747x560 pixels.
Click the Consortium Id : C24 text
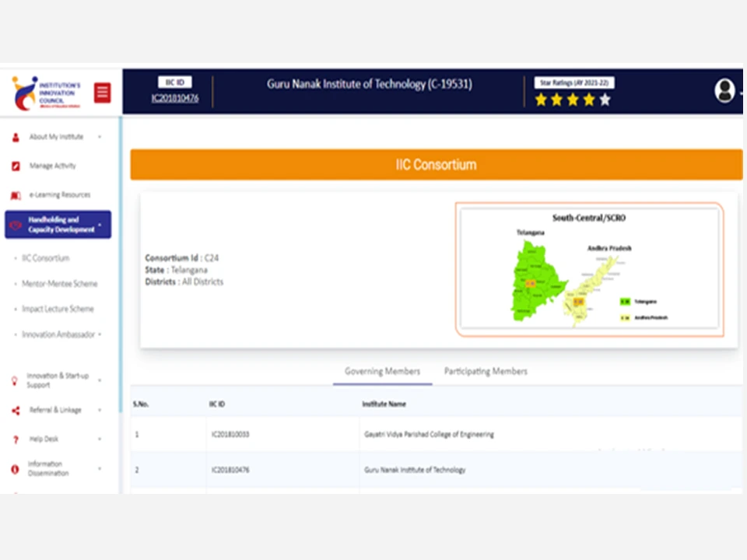click(181, 258)
